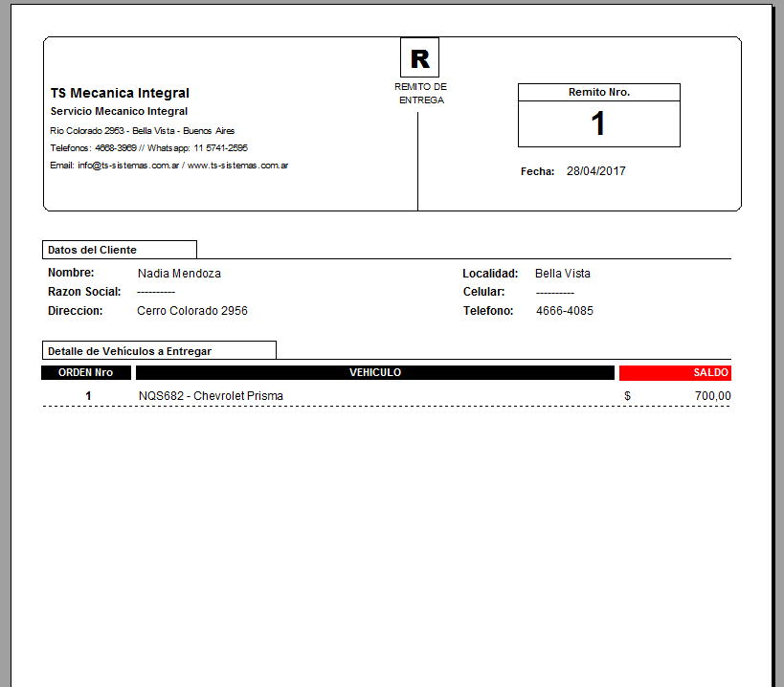Image resolution: width=784 pixels, height=687 pixels.
Task: Select balance amount 700,00
Action: click(712, 396)
